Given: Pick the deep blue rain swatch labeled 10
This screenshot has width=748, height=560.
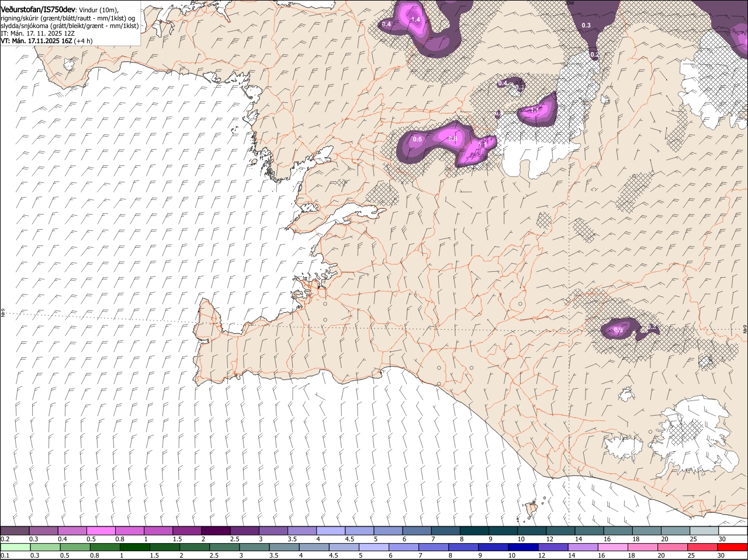Looking at the screenshot, I should [523, 547].
